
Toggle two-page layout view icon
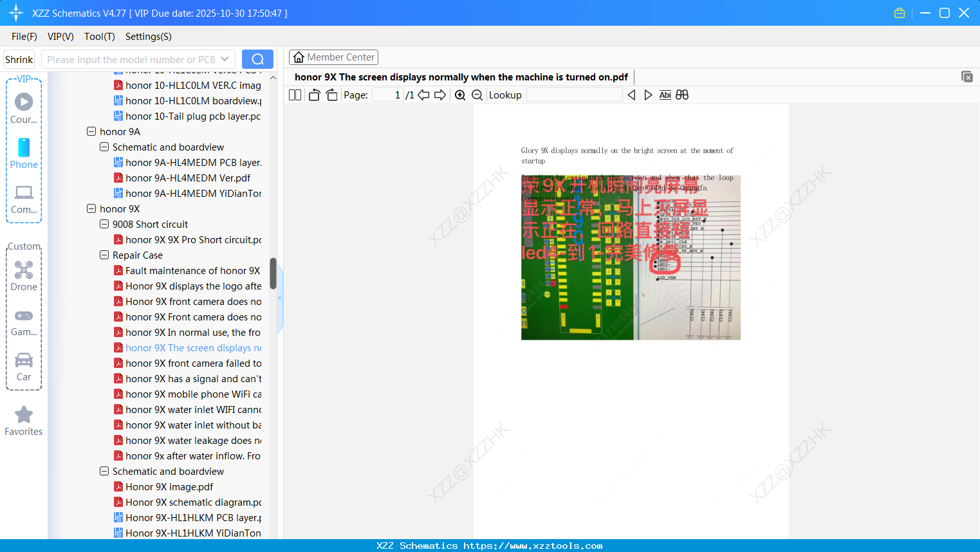pyautogui.click(x=295, y=95)
